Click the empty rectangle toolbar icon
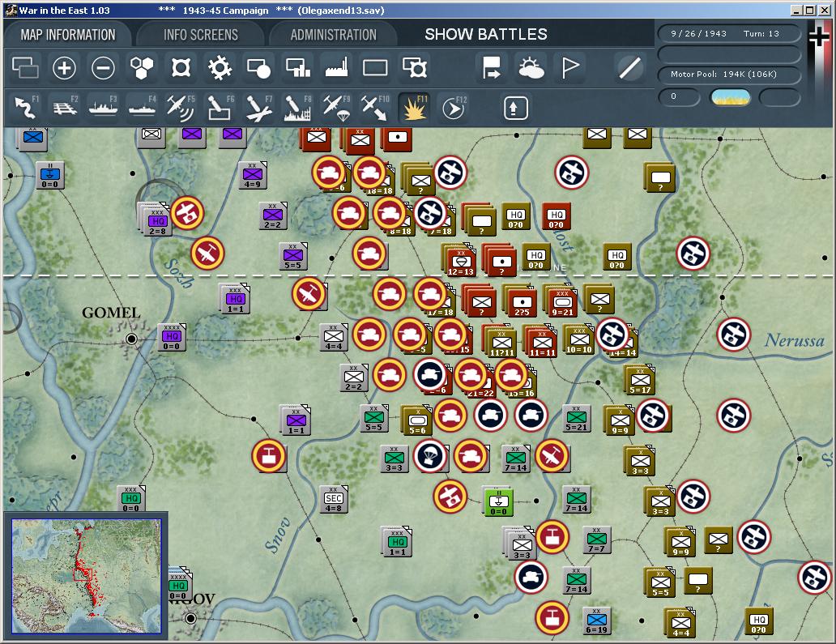Viewport: 836px width, 644px height. coord(375,68)
